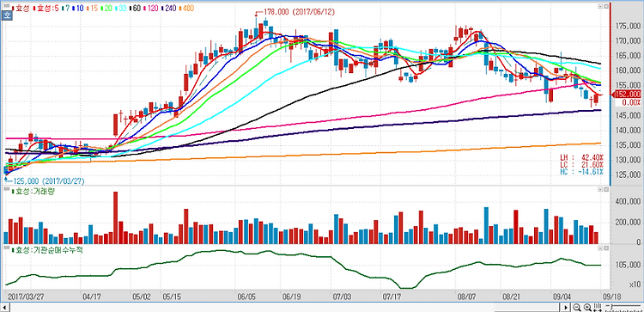Select the 15-day moving average legend
The width and height of the screenshot is (644, 312).
click(92, 9)
